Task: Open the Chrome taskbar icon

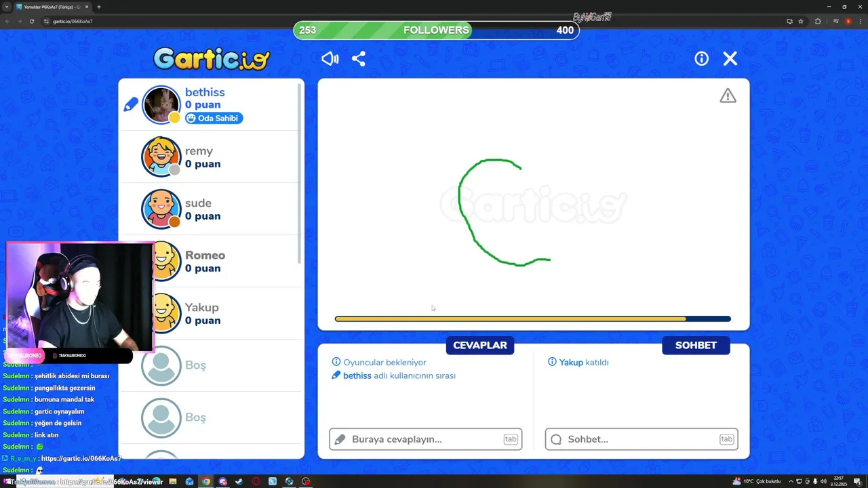Action: [206, 481]
